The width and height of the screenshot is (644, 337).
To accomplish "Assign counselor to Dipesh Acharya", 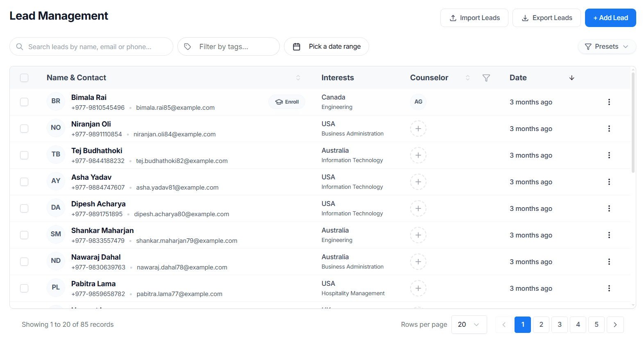I will coord(418,208).
